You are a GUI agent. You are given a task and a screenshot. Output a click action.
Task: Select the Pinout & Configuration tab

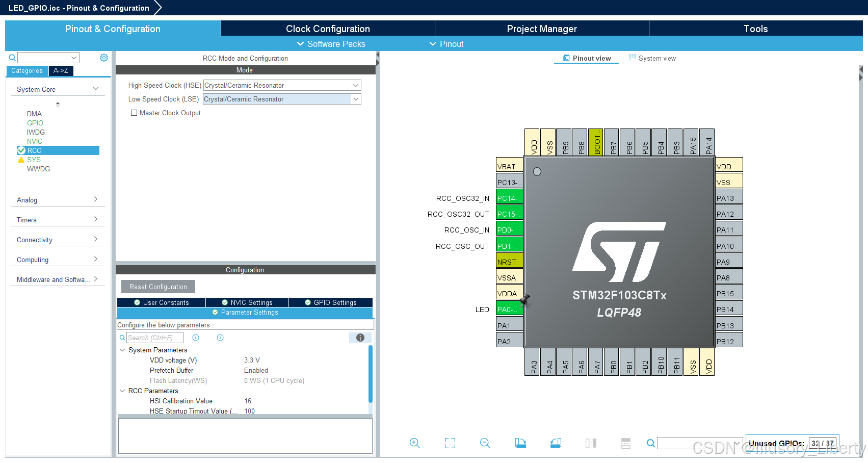pyautogui.click(x=113, y=29)
